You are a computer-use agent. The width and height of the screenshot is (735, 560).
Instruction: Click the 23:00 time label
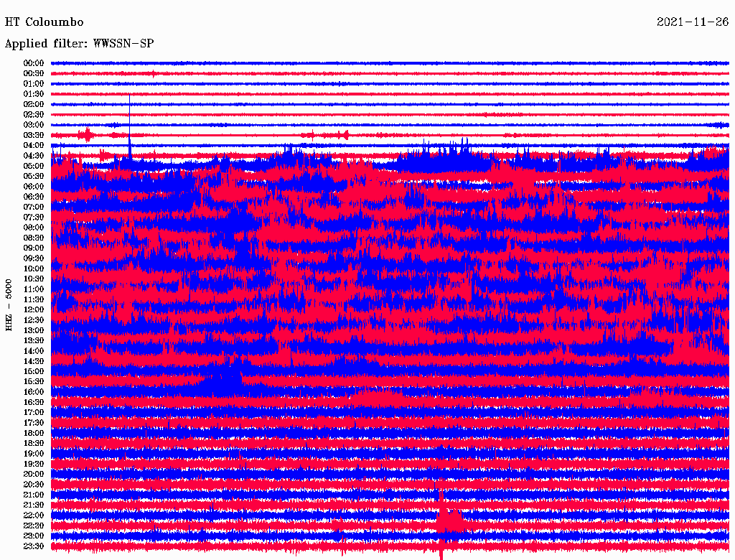[34, 536]
